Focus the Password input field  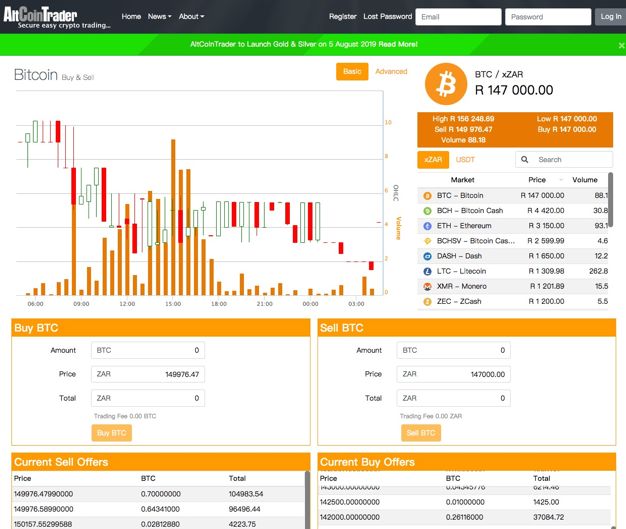coord(548,17)
